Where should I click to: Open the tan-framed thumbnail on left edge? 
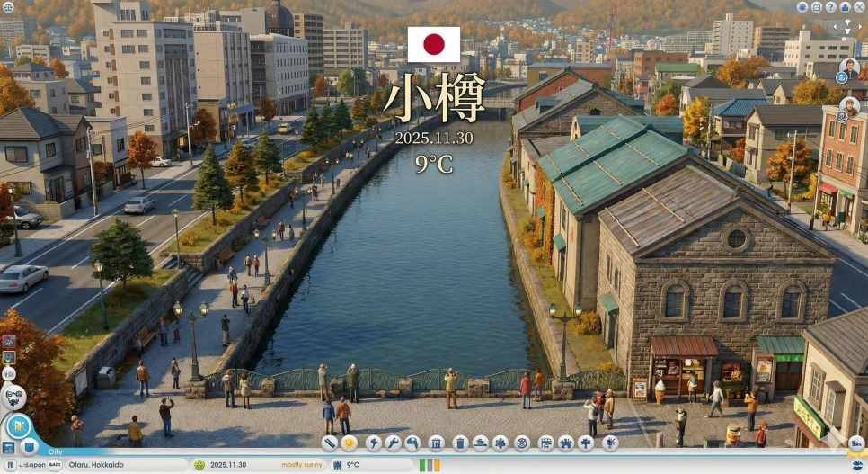tap(8, 358)
